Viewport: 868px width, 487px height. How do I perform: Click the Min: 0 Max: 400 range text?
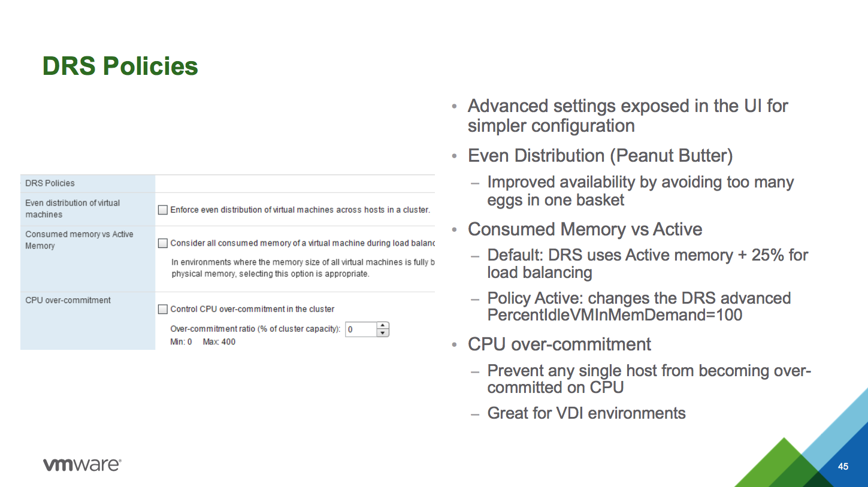point(203,342)
